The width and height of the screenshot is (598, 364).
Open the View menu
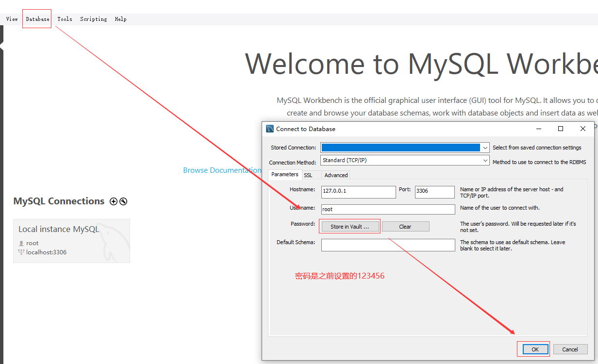coord(12,19)
